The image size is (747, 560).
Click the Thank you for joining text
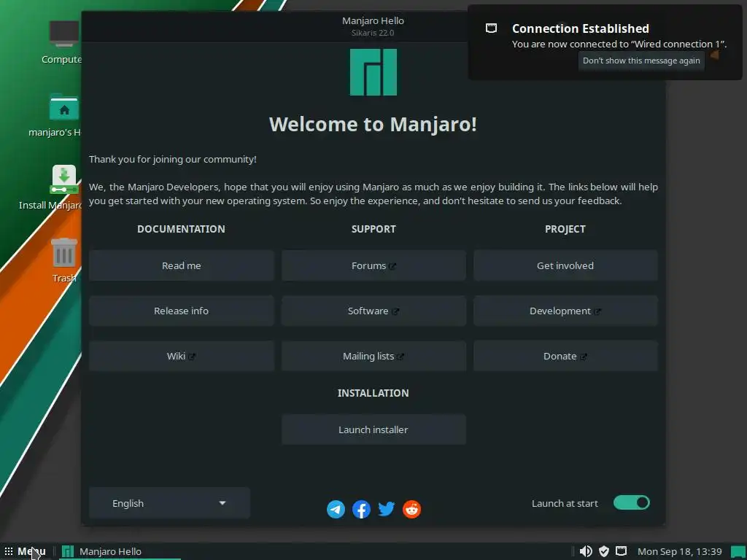(x=172, y=160)
